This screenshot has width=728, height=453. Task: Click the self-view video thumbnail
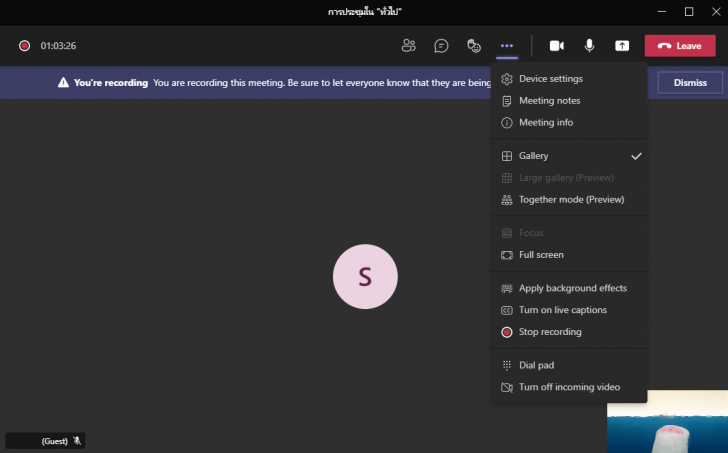tap(667, 421)
